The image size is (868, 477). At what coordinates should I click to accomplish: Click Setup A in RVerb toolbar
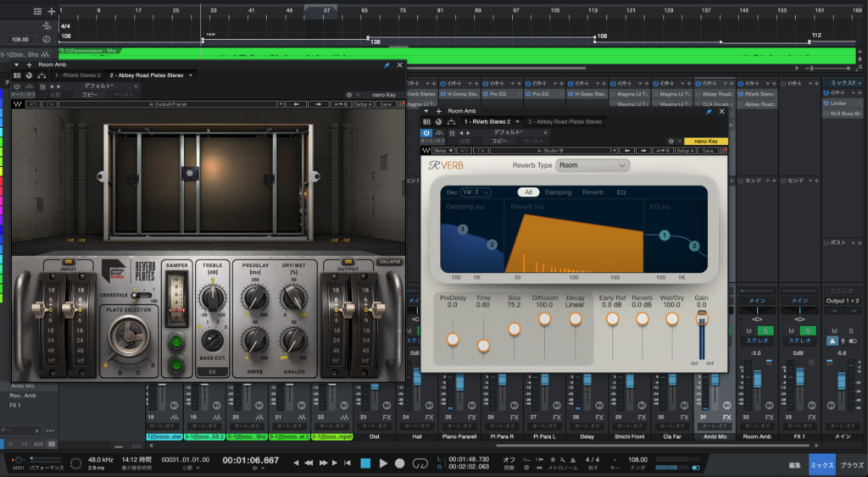(x=685, y=151)
